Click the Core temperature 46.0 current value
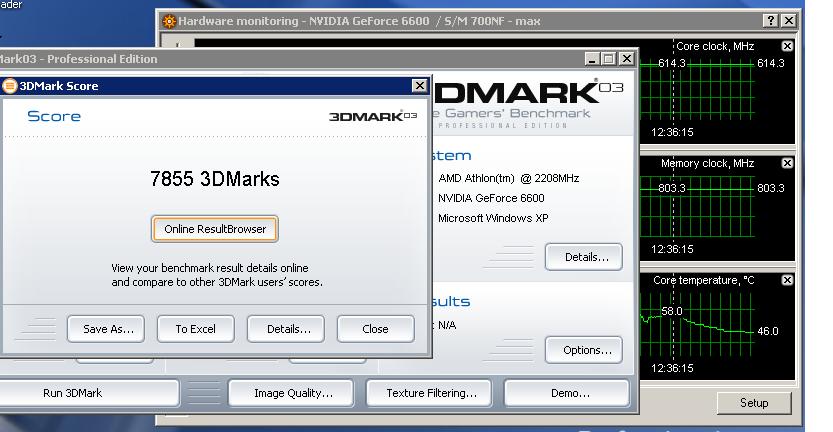 [x=768, y=331]
